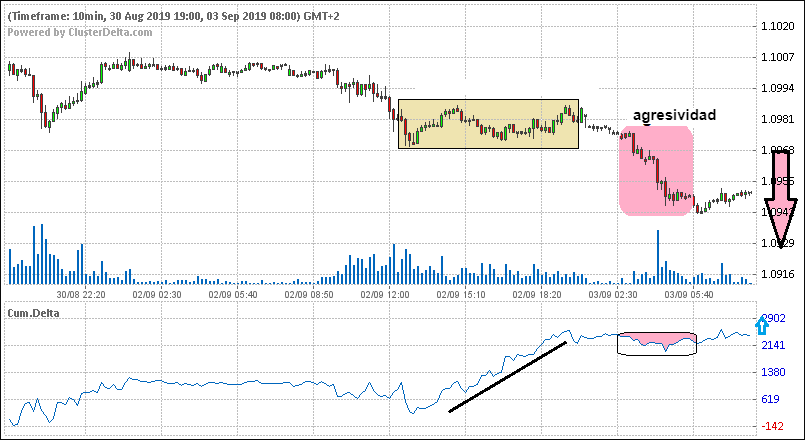
Task: Select the pink rectangle on price chart
Action: point(655,170)
